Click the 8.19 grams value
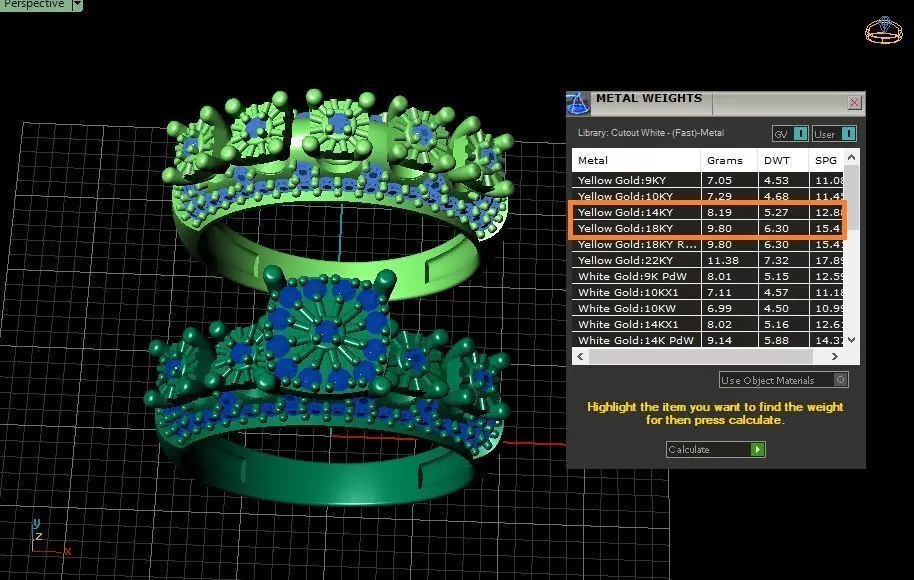914x580 pixels. pos(719,212)
